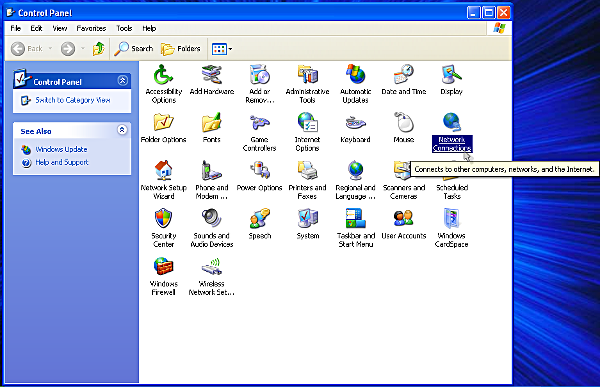Open Phone and Modem options
Viewport: 600px width, 387px height.
point(212,180)
